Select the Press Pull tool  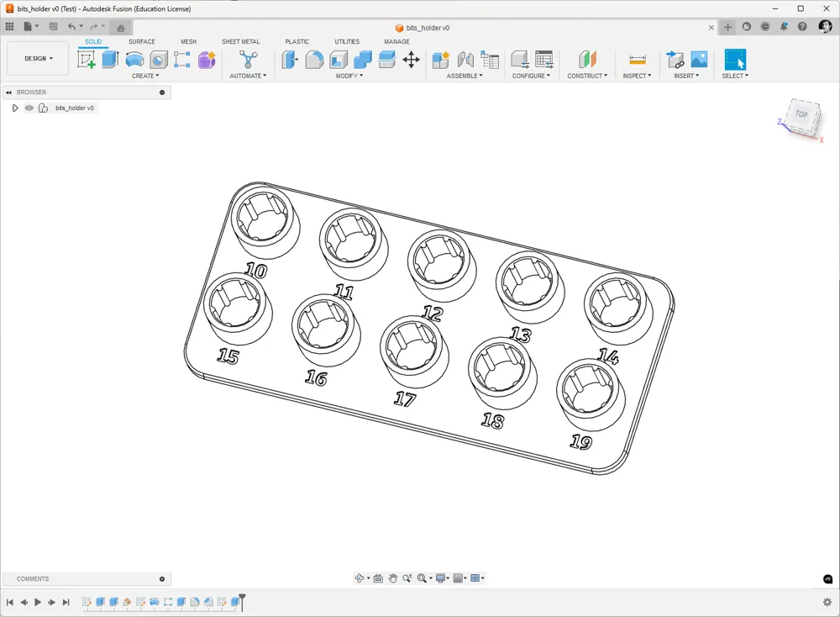click(290, 60)
